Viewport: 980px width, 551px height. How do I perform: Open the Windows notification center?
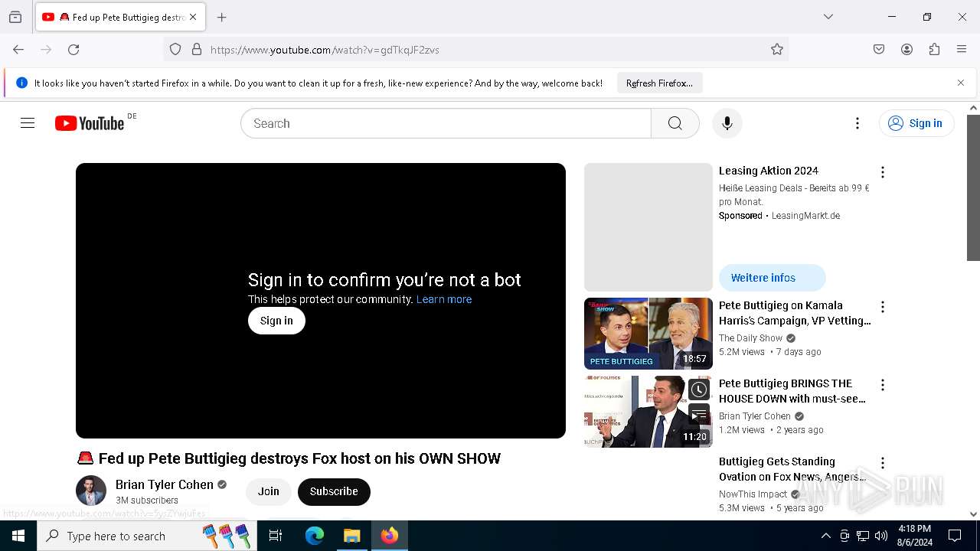(955, 536)
